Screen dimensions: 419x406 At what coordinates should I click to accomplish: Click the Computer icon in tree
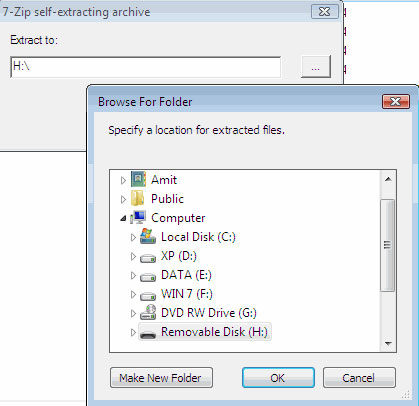[x=138, y=217]
